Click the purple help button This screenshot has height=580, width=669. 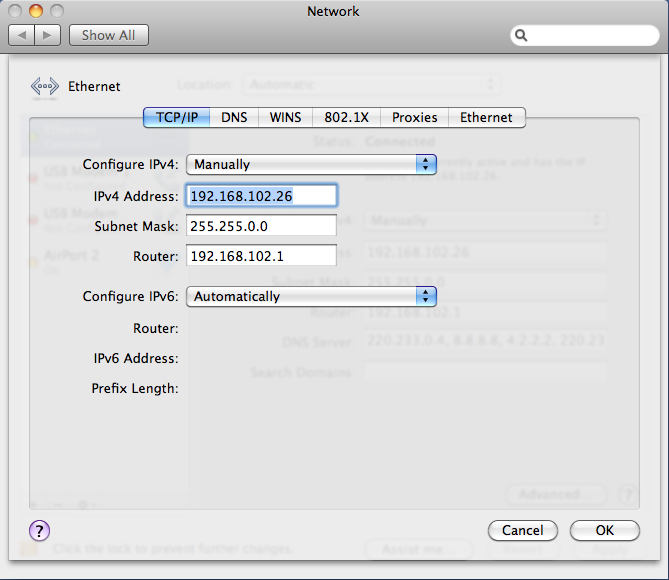[40, 530]
